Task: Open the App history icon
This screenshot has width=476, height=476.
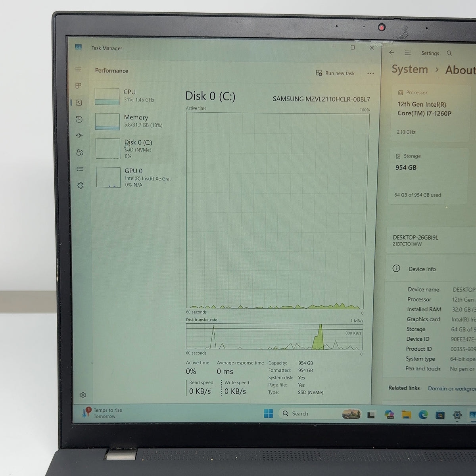Action: pos(79,119)
